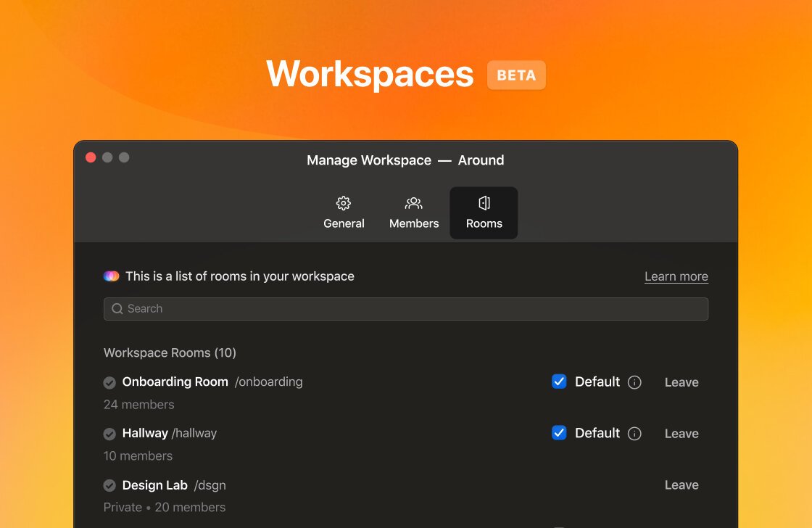Click the colorful Around logo icon
The image size is (812, 528).
point(112,276)
